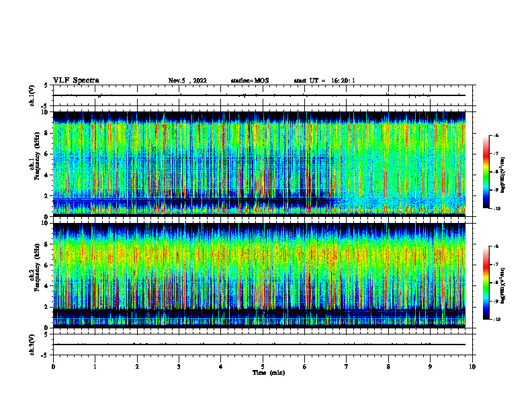Click the "VLF Spectra" title text
This screenshot has height=411, width=532.
[x=76, y=81]
